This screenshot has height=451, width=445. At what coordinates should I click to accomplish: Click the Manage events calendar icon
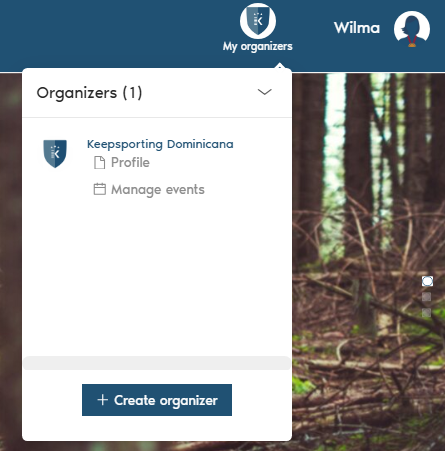[x=99, y=189]
